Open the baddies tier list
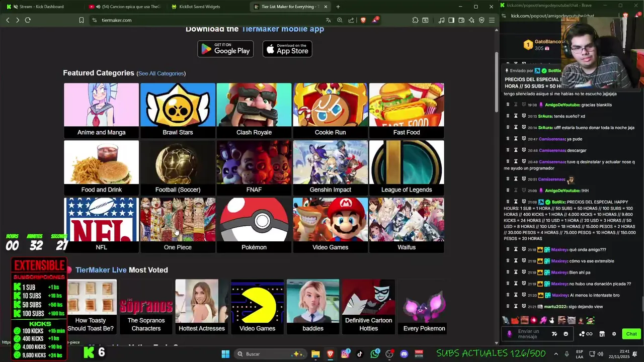 (313, 307)
